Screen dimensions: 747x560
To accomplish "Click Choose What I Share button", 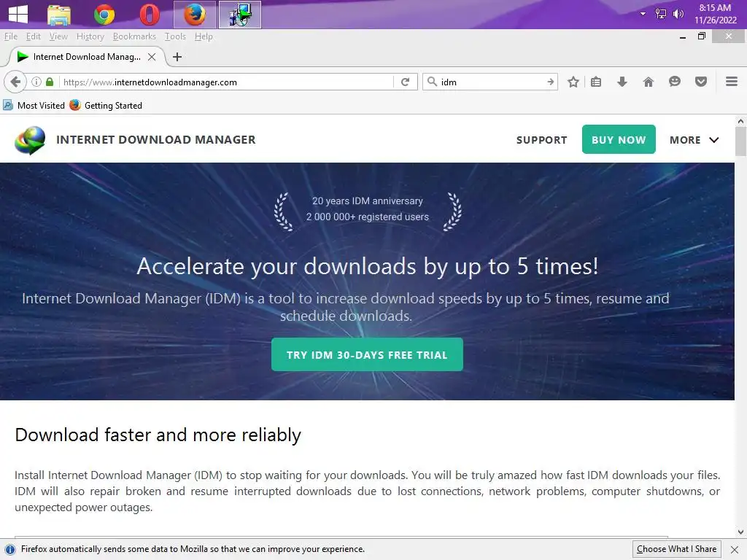I will click(x=676, y=549).
